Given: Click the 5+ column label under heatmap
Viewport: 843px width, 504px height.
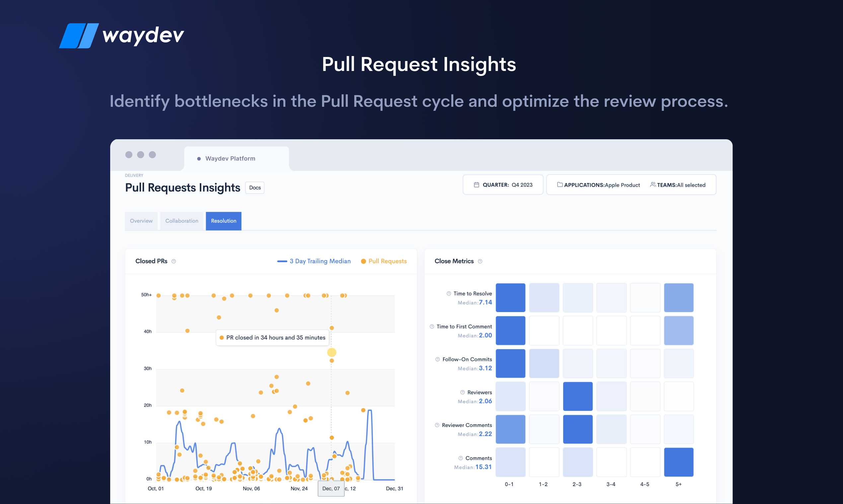Looking at the screenshot, I should (678, 484).
